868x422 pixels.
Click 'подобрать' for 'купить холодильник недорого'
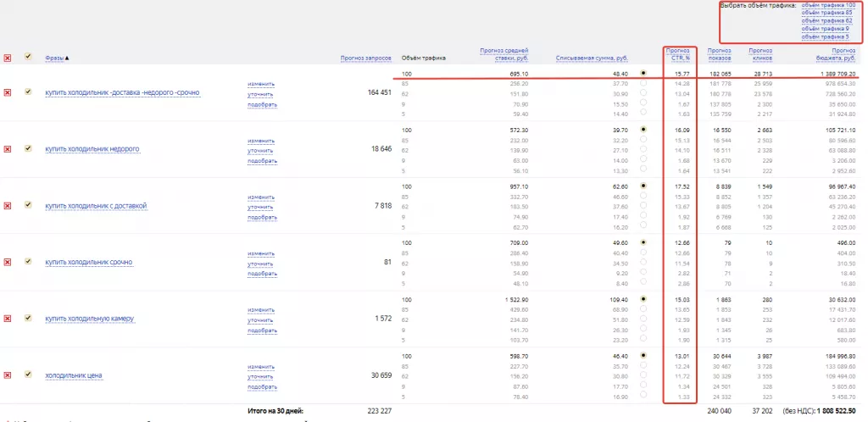263,161
